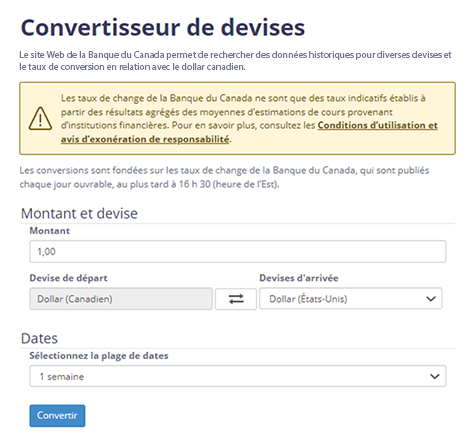The image size is (468, 438).
Task: Click the link text 'avis d'exonération de responsabilité'
Action: (x=145, y=139)
